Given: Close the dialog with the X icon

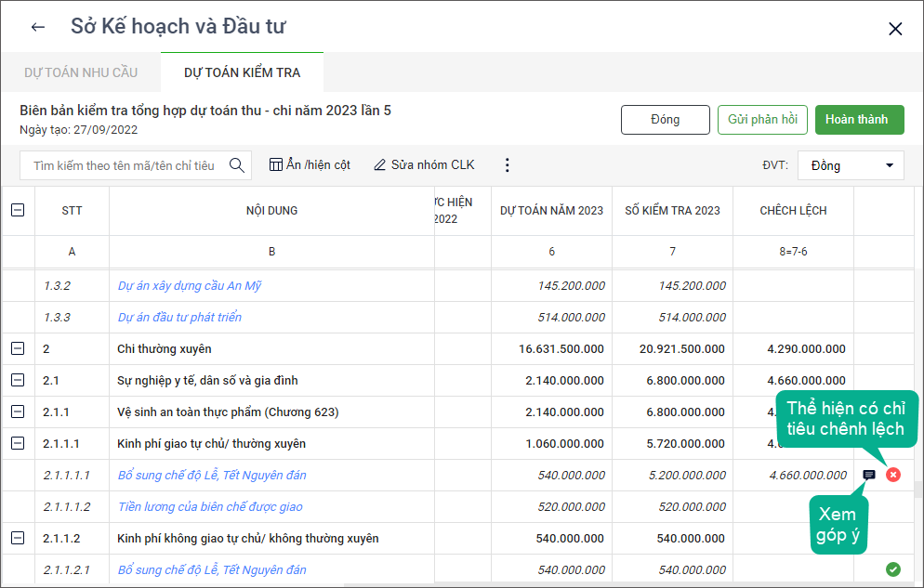Looking at the screenshot, I should pos(895,29).
